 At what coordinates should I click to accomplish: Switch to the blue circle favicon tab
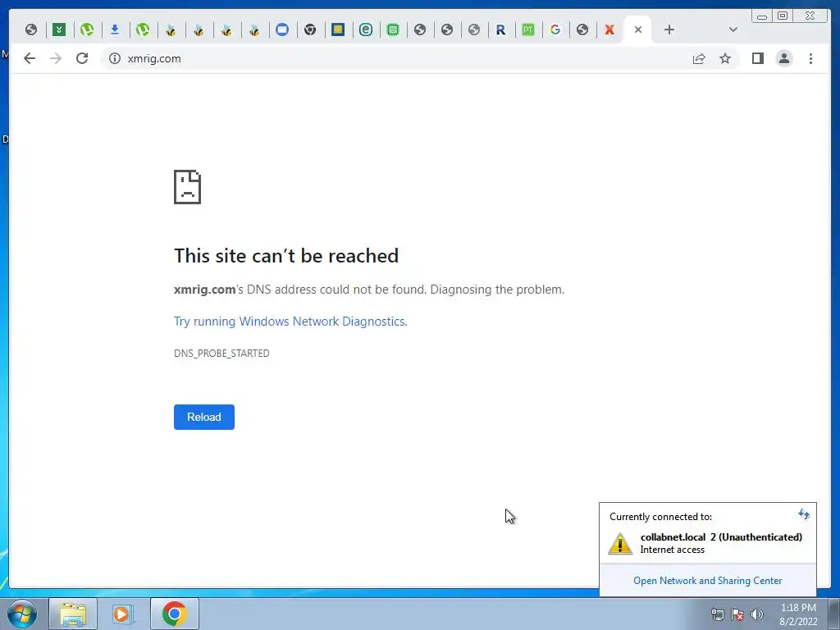282,30
